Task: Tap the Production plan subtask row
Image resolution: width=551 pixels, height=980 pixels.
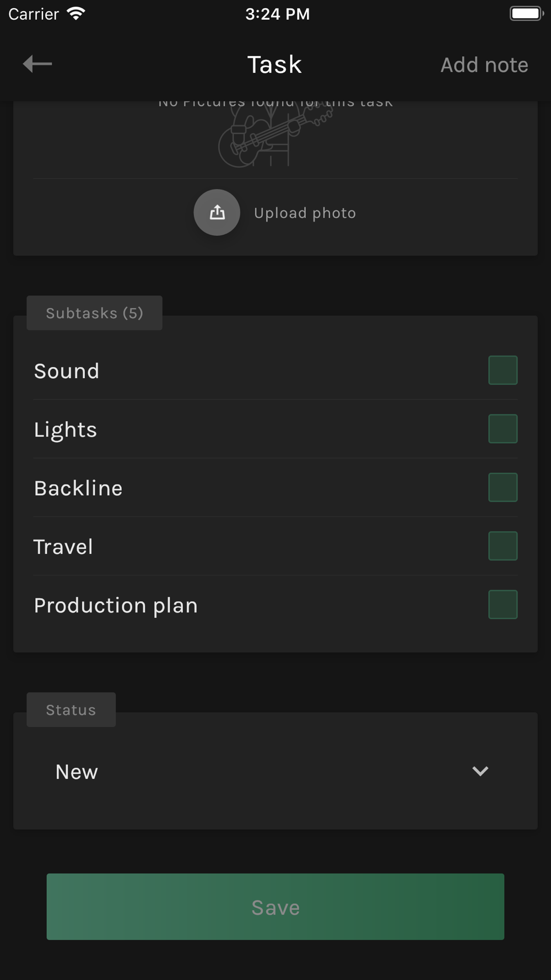Action: click(220, 605)
